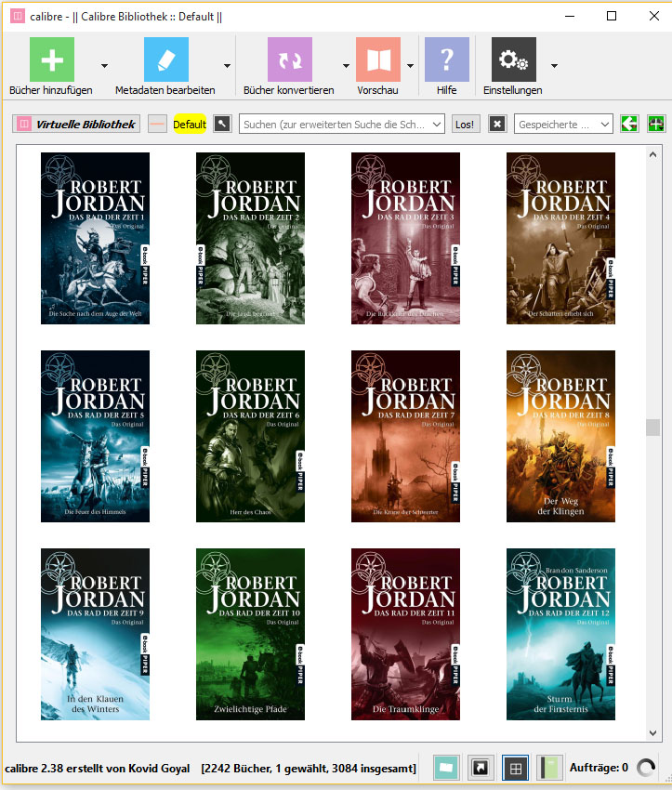Expand the Bücher hinzufügen dropdown arrow
672x790 pixels.
[104, 65]
